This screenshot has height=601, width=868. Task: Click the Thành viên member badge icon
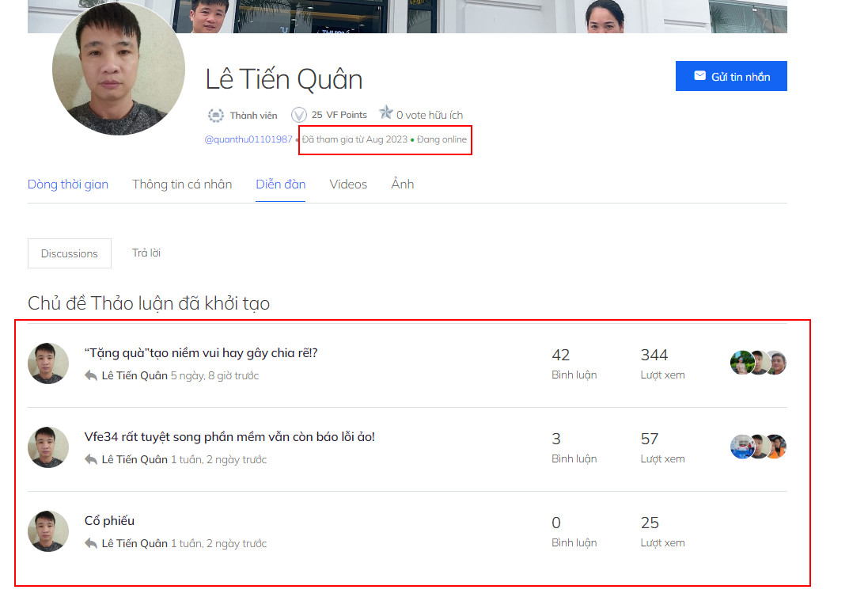215,116
